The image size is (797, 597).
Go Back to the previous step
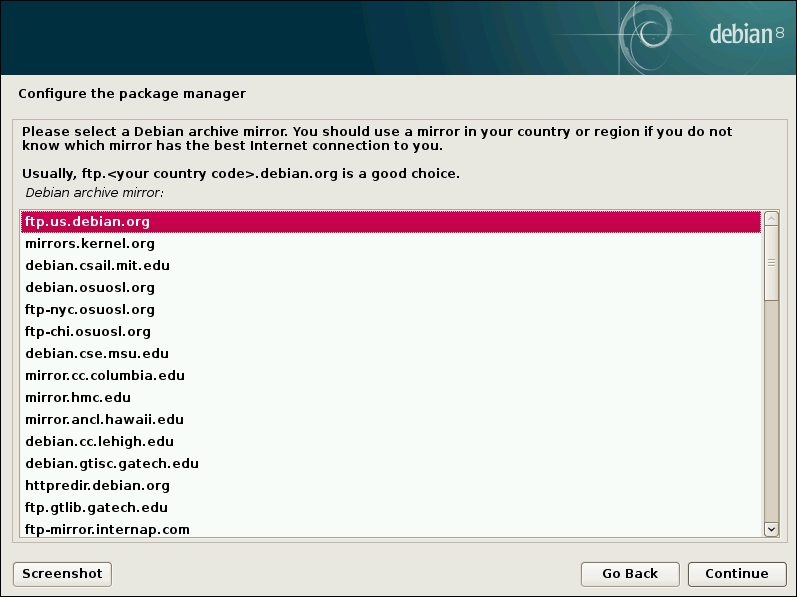pos(630,574)
